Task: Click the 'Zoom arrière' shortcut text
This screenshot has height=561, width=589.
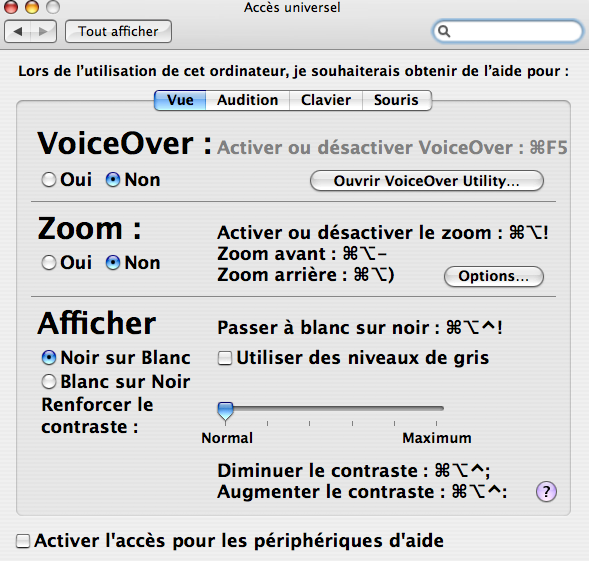Action: (306, 275)
